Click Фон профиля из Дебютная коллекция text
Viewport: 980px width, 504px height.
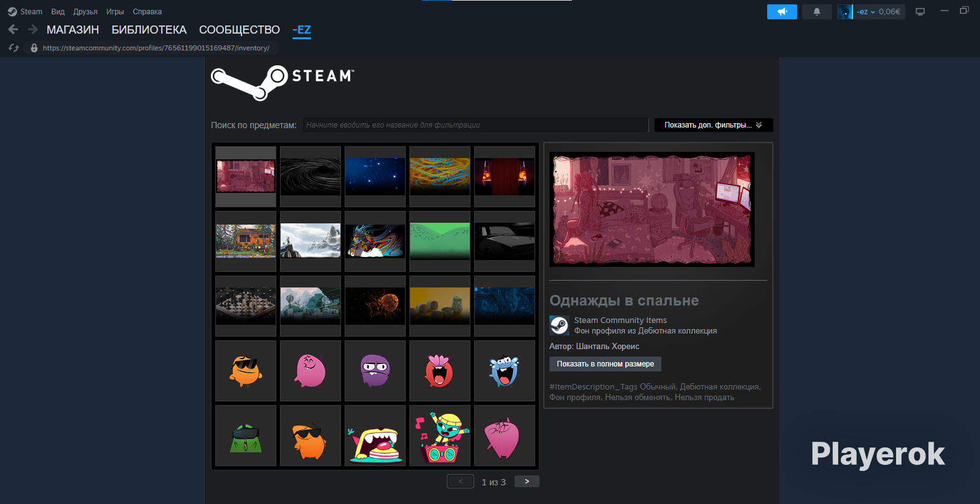pos(645,331)
